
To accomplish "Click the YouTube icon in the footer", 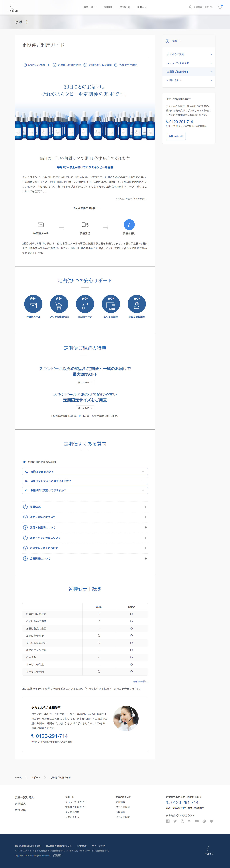I will point(197,821).
